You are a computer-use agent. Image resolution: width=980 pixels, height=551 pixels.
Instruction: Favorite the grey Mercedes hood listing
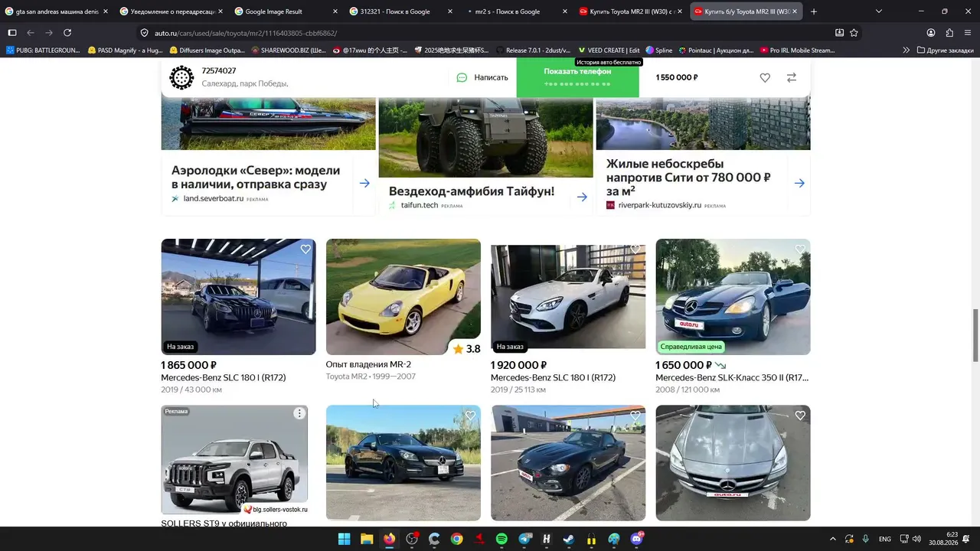800,416
